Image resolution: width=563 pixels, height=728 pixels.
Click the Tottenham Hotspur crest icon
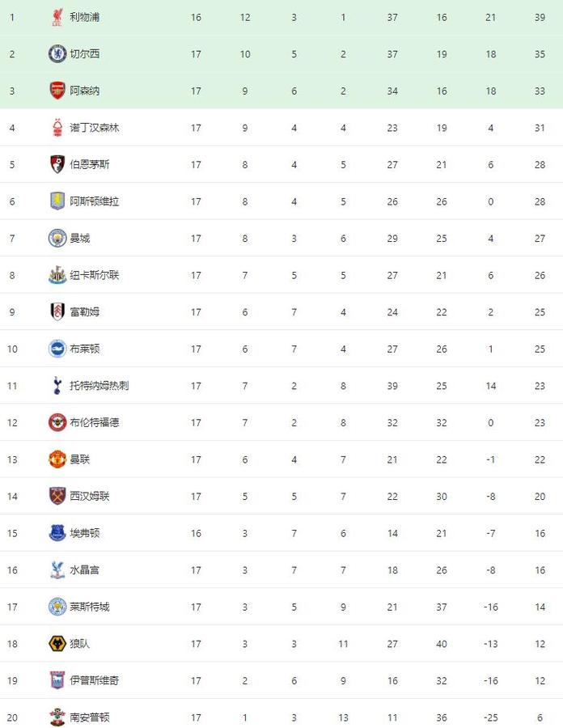pos(57,385)
